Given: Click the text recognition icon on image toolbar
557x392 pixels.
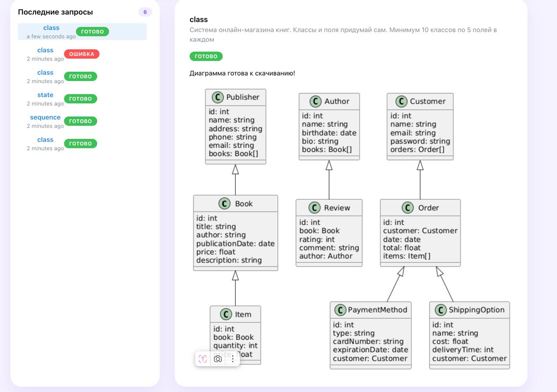Looking at the screenshot, I should (203, 359).
